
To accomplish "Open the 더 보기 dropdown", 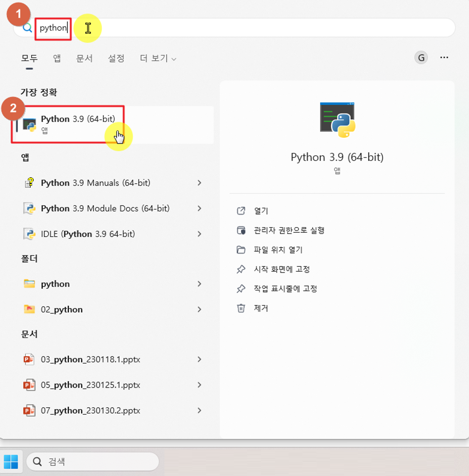I will 158,58.
